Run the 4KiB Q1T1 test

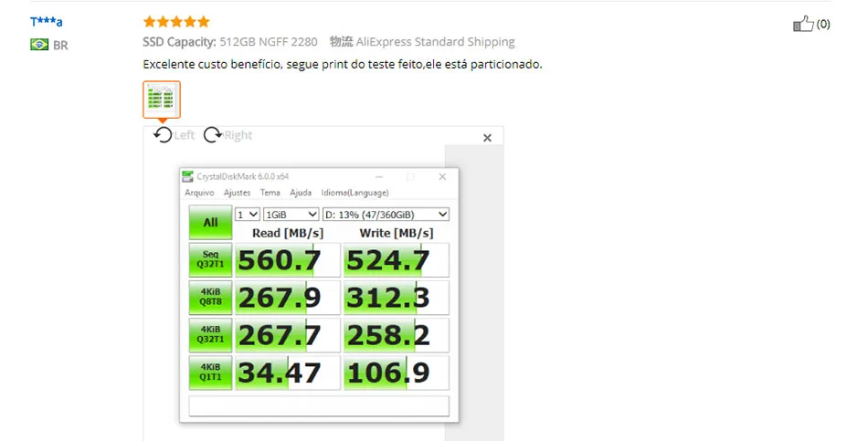click(210, 373)
